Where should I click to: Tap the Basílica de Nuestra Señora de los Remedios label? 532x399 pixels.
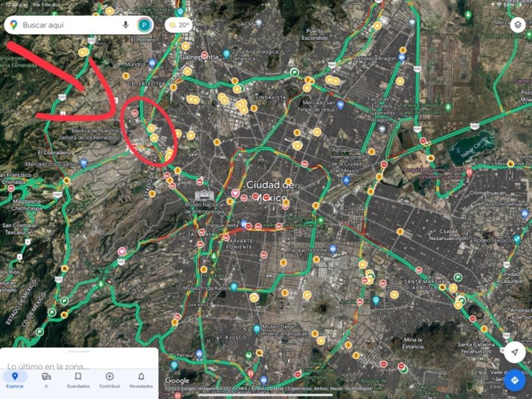pyautogui.click(x=89, y=134)
